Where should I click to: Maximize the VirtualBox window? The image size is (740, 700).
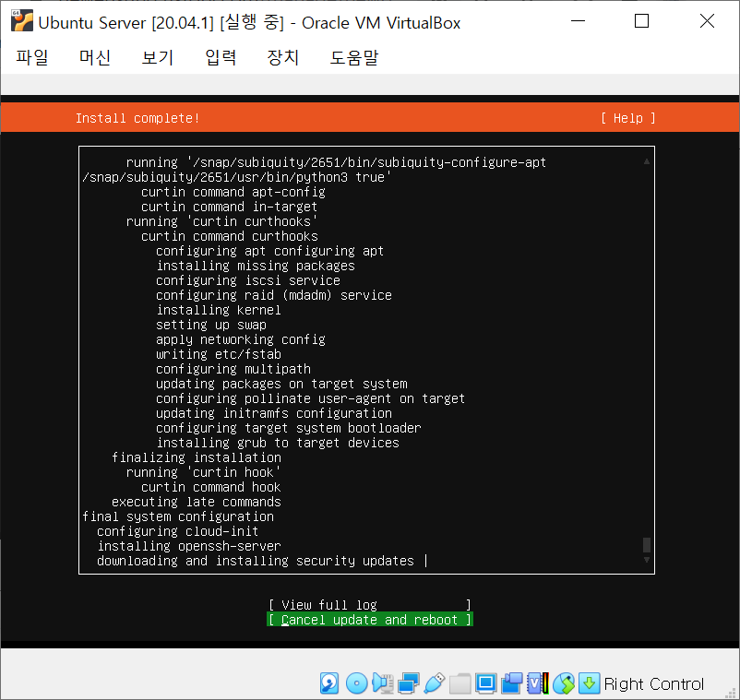(641, 21)
